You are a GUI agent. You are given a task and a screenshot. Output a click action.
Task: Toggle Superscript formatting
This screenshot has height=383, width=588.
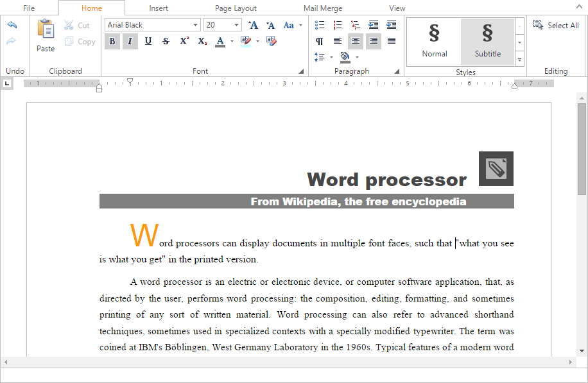[184, 41]
